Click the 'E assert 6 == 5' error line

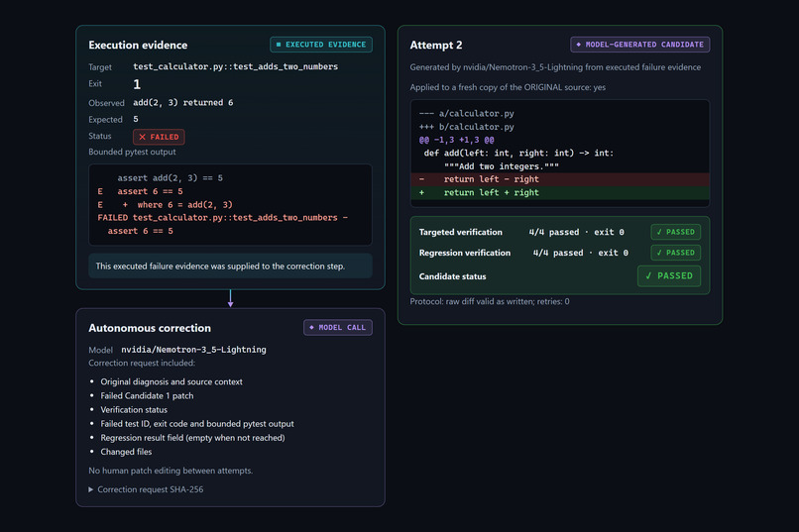140,191
